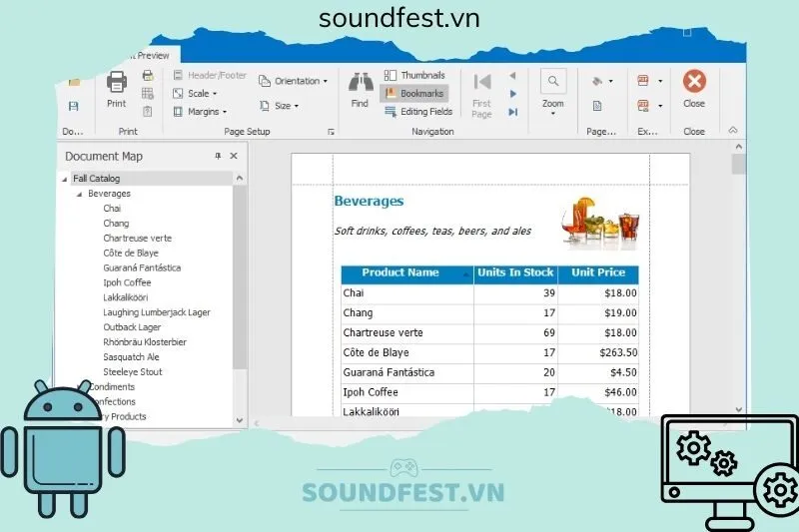
Task: Collapse the Beverages tree node
Action: pyautogui.click(x=80, y=194)
